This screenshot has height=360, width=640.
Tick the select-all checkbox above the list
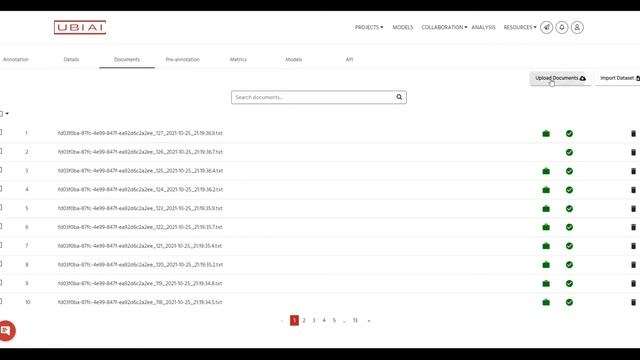(x=1, y=113)
